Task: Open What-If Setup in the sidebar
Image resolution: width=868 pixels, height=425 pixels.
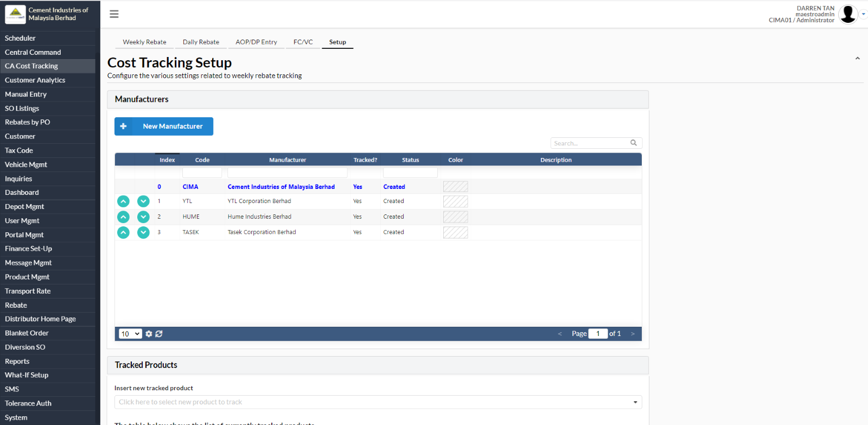Action: click(x=48, y=375)
